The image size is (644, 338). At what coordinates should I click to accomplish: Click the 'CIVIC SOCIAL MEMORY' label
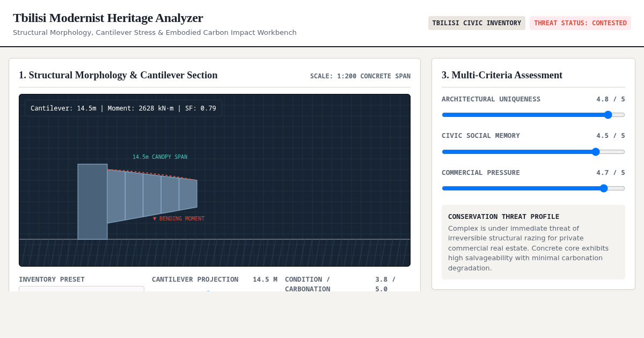point(481,136)
